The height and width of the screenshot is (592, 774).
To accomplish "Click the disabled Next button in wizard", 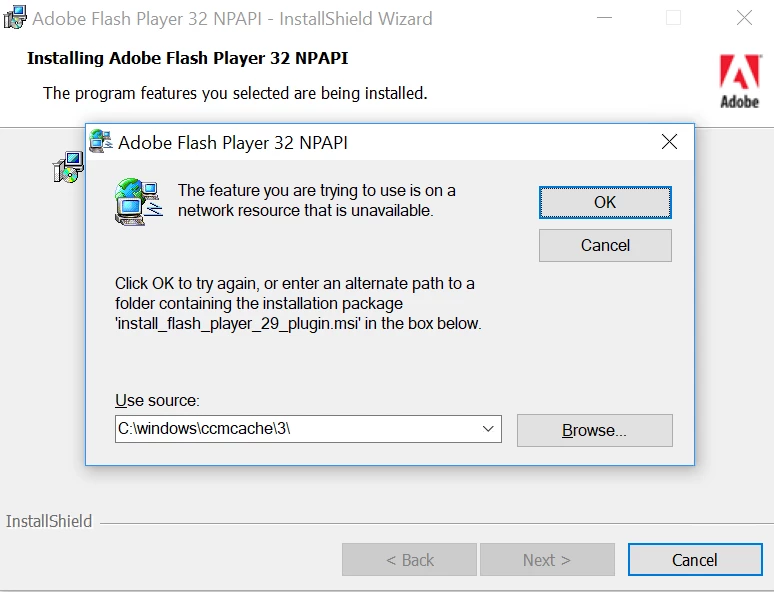I will 547,560.
